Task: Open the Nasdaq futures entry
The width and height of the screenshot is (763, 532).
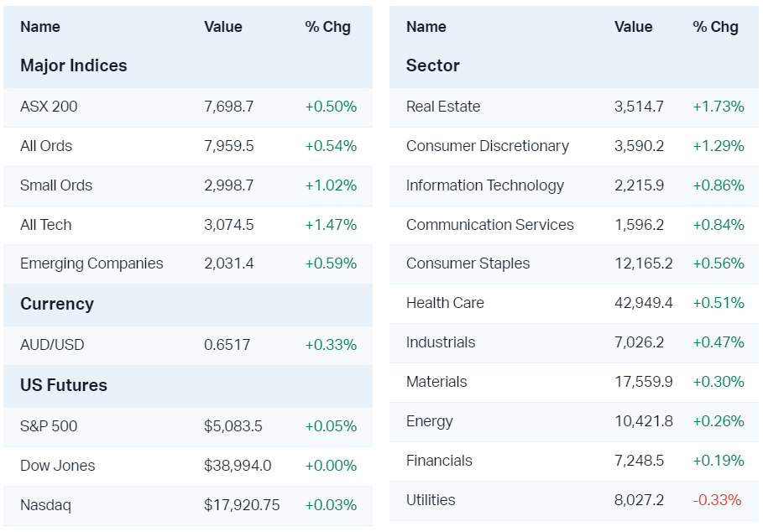Action: (x=45, y=505)
